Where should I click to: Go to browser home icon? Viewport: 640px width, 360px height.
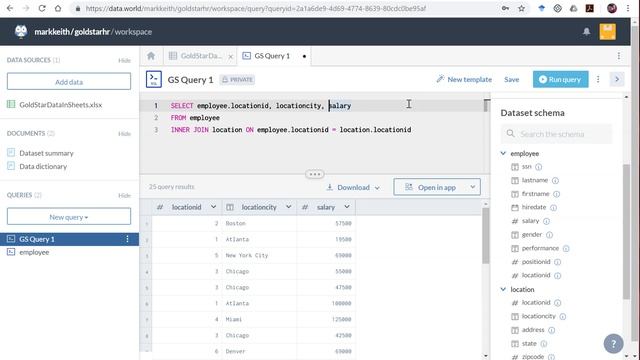[x=58, y=8]
